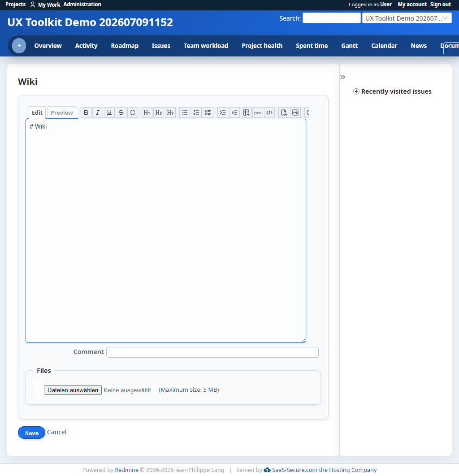This screenshot has width=459, height=476.
Task: Open My account page
Action: (412, 4)
